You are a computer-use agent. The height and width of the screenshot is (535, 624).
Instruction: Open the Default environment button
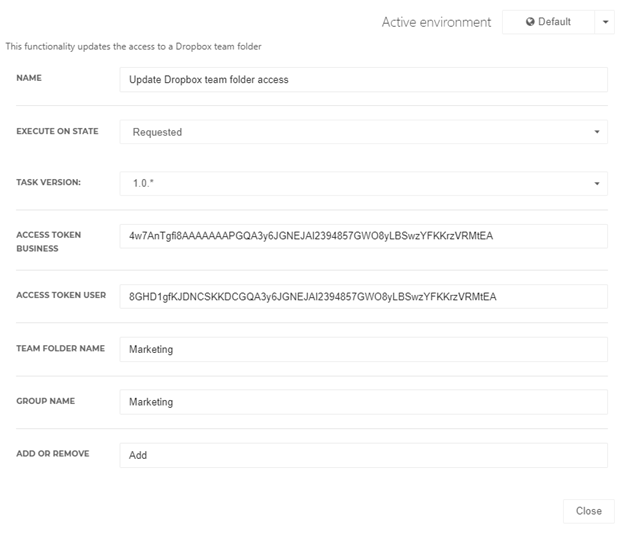tap(548, 22)
